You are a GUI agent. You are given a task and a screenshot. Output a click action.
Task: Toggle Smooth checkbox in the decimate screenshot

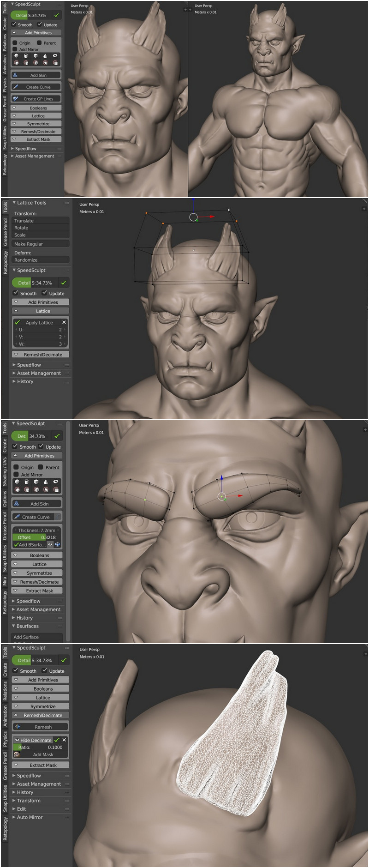point(16,671)
